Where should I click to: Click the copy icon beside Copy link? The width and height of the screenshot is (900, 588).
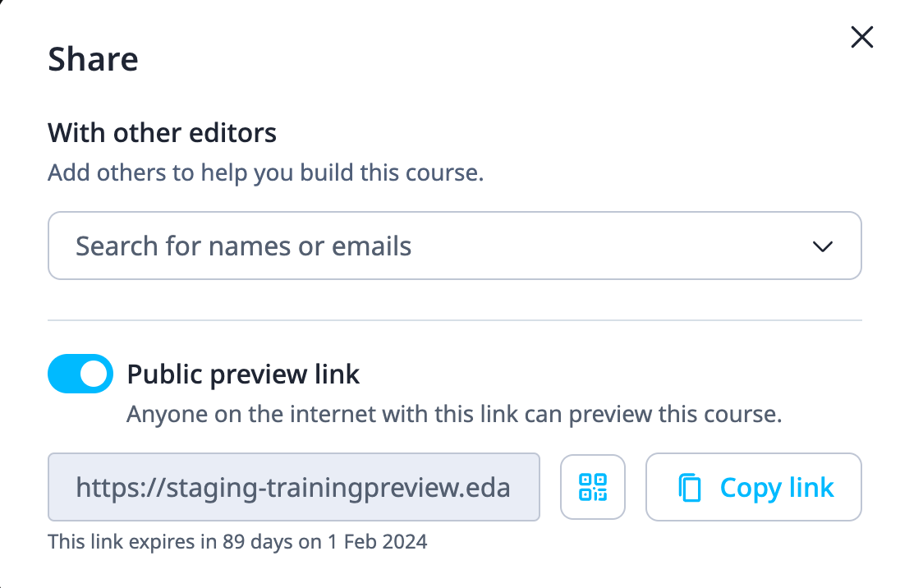pyautogui.click(x=690, y=488)
